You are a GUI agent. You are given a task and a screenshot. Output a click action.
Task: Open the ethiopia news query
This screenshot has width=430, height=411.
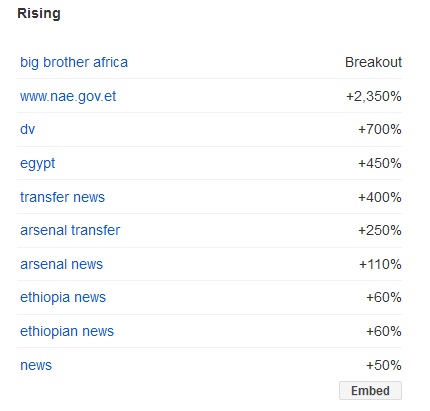[x=63, y=297]
